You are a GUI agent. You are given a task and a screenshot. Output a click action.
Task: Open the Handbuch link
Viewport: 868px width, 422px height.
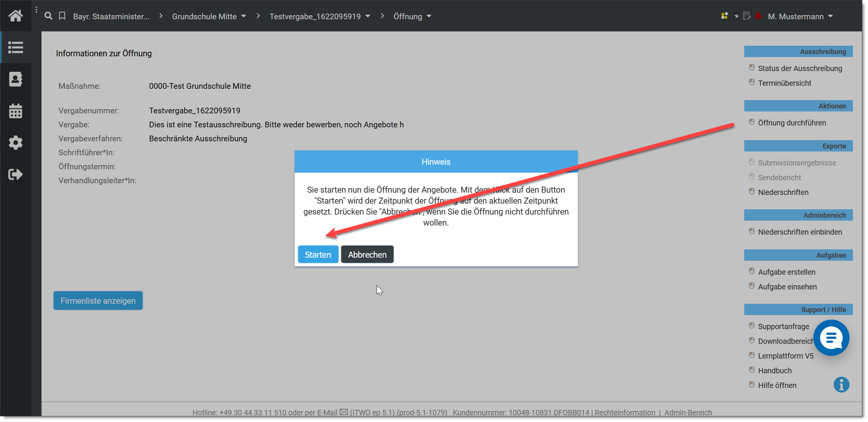775,371
